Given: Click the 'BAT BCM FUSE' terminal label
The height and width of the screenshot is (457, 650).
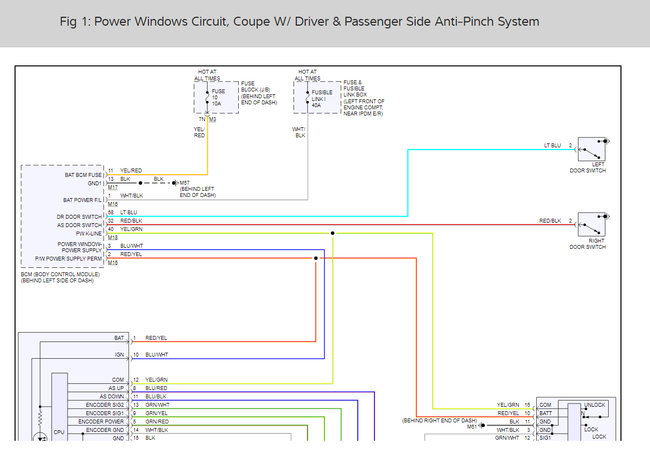Looking at the screenshot, I should [x=83, y=175].
